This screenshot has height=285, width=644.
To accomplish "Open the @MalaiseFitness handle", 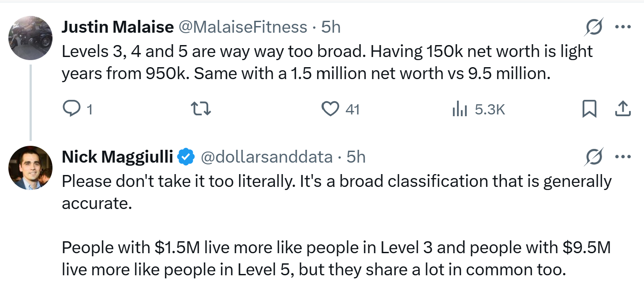I will (x=243, y=27).
